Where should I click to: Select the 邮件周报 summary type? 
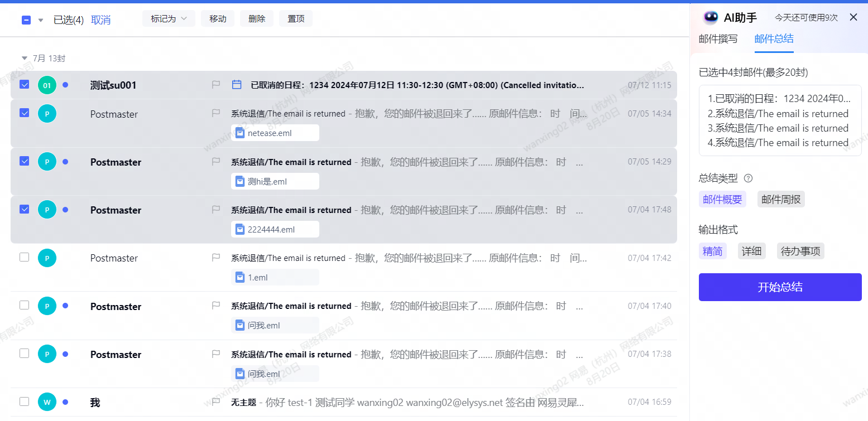coord(781,199)
